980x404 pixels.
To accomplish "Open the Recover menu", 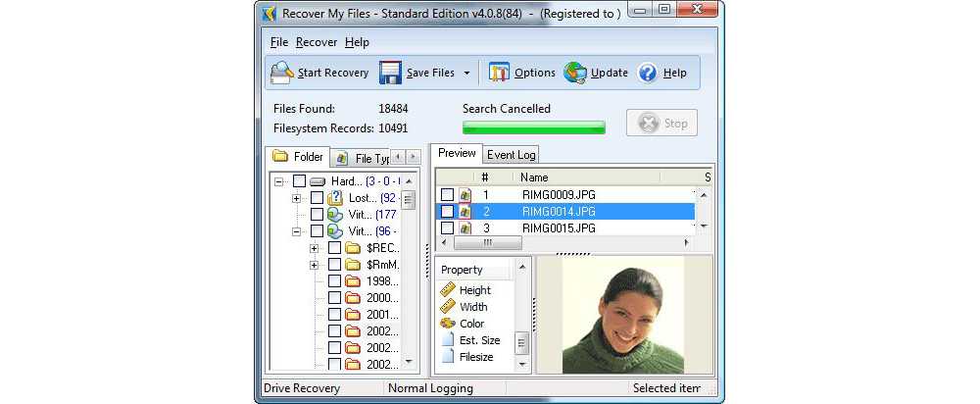I will tap(317, 42).
